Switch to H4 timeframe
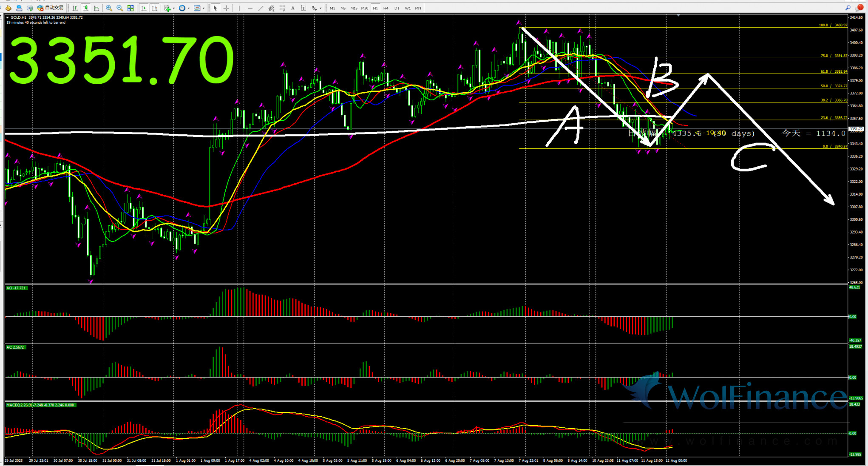The image size is (868, 466). (x=386, y=8)
